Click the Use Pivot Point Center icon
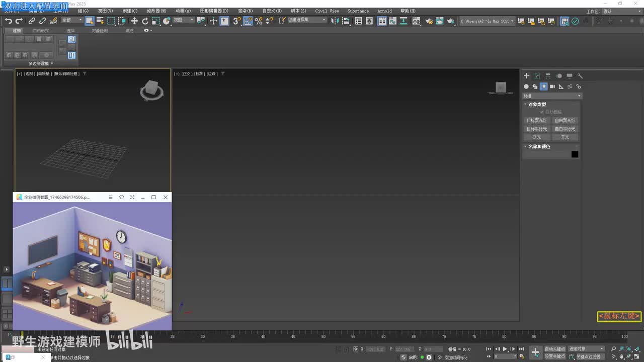Viewport: 644px width, 362px height. coord(201,21)
